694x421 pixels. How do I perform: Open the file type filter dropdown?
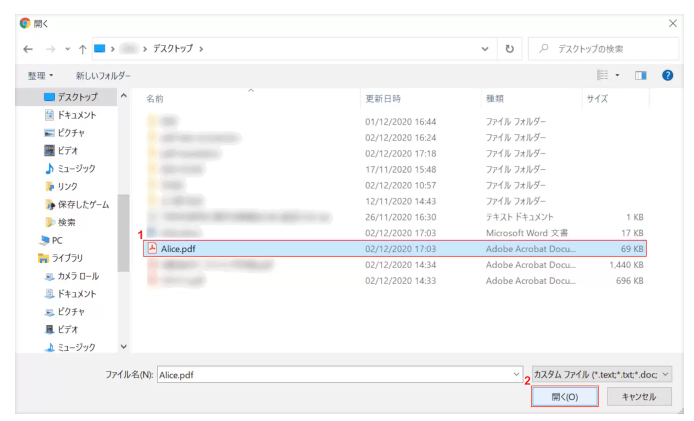[x=603, y=373]
